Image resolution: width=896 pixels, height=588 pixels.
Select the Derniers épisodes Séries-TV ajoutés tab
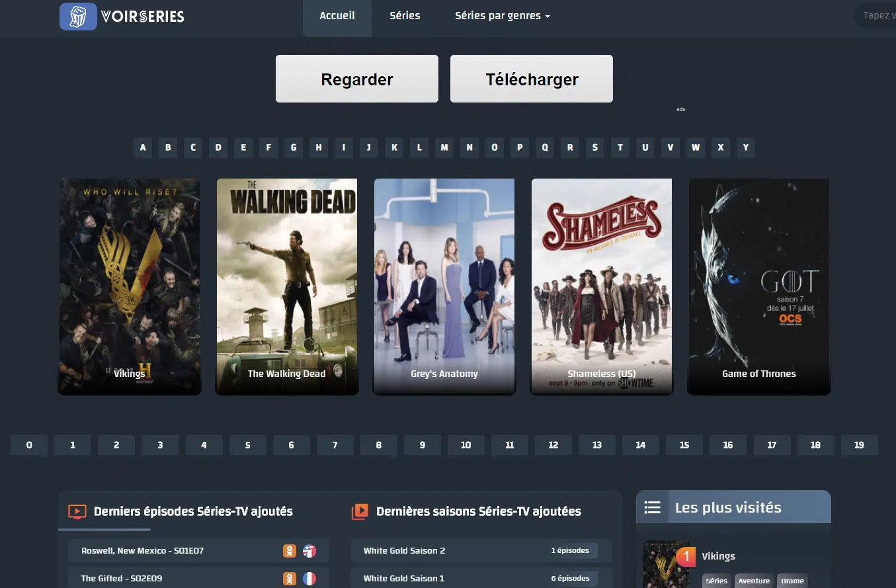point(193,511)
